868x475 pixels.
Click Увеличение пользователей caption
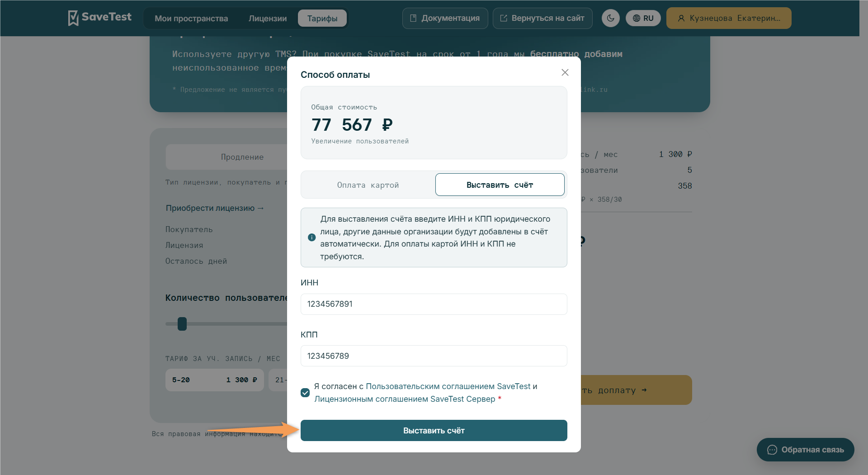360,141
